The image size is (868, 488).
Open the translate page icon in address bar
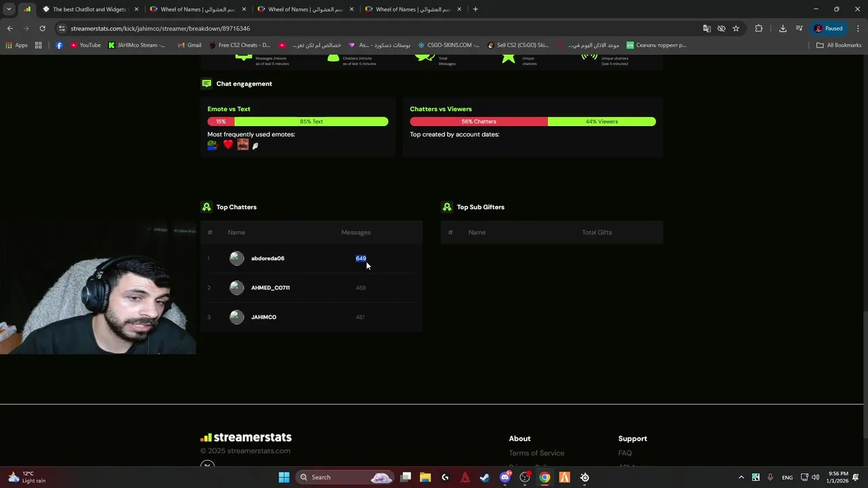707,28
